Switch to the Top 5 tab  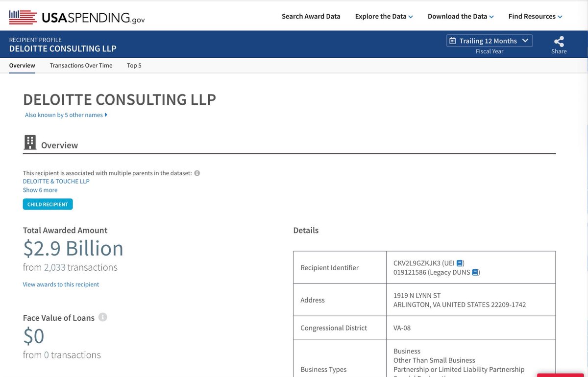(134, 65)
